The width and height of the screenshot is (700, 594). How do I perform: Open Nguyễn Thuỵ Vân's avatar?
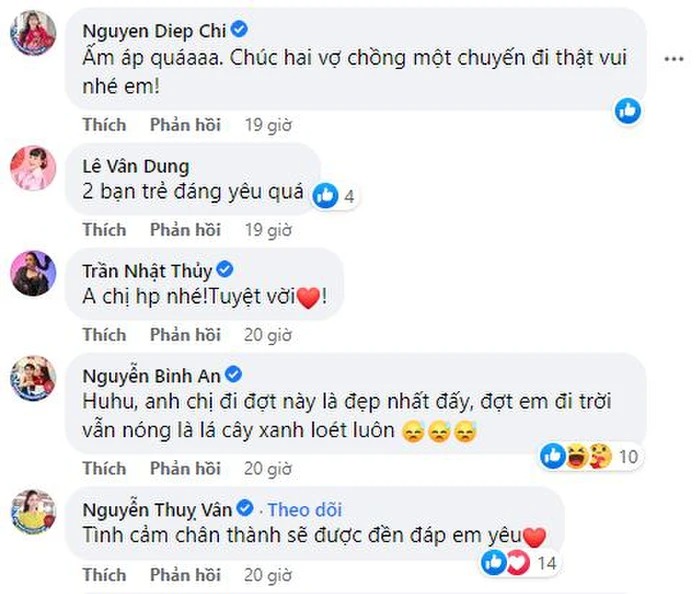31,511
